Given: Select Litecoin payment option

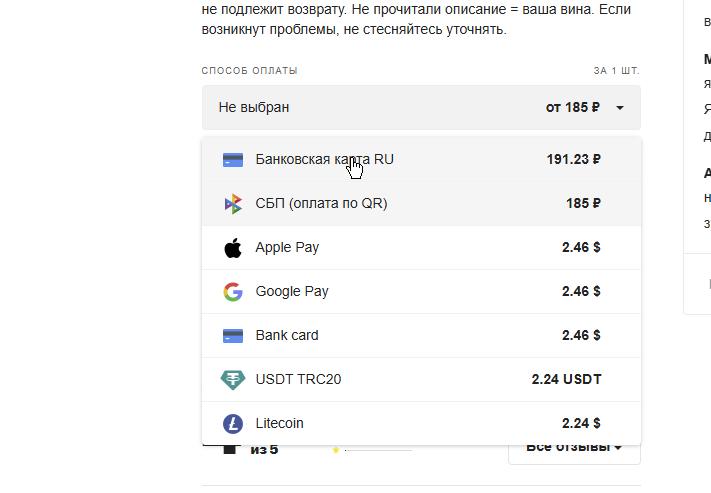Looking at the screenshot, I should tap(421, 424).
